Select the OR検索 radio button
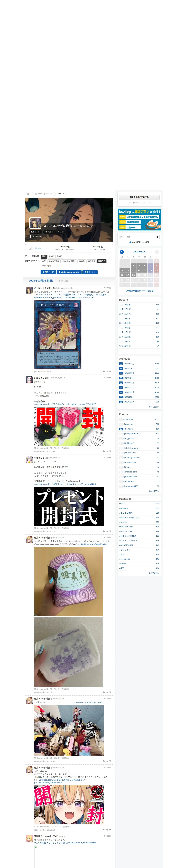The height and width of the screenshot is (868, 186). point(141,242)
